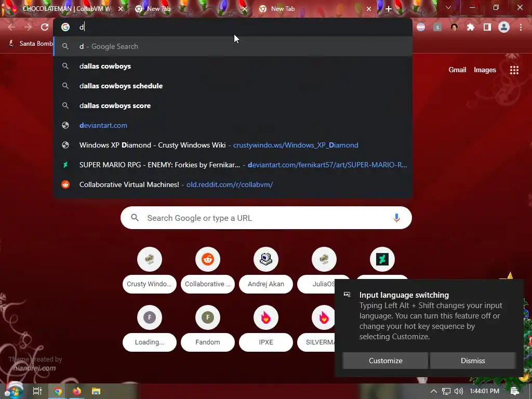Choose Windows XP Diamond wiki suggestion
Image resolution: width=532 pixels, height=399 pixels.
(x=233, y=145)
